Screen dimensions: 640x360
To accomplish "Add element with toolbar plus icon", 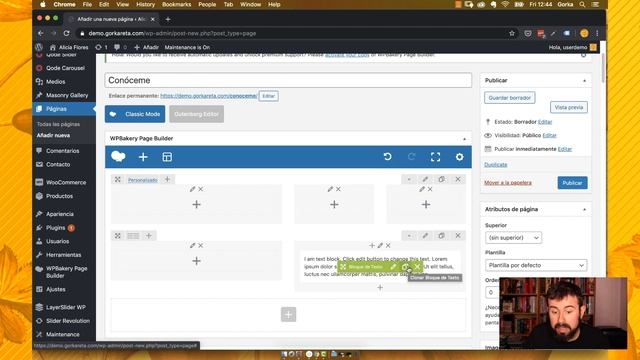I will (x=143, y=157).
